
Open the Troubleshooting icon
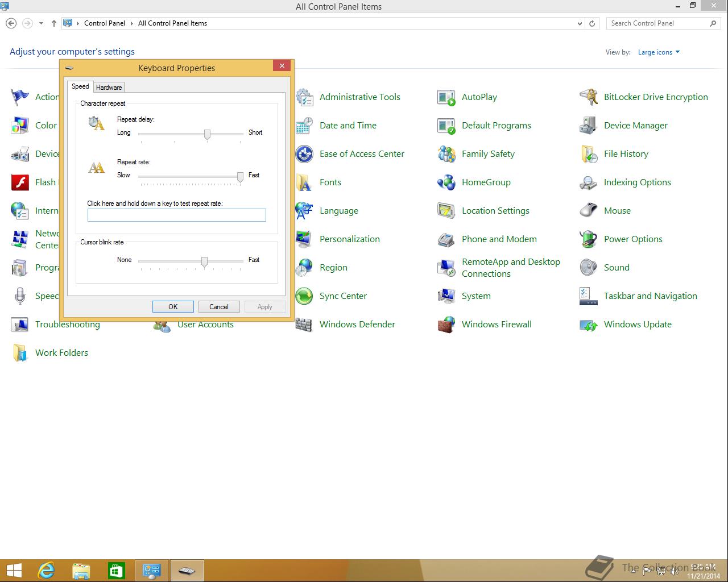[x=20, y=325]
